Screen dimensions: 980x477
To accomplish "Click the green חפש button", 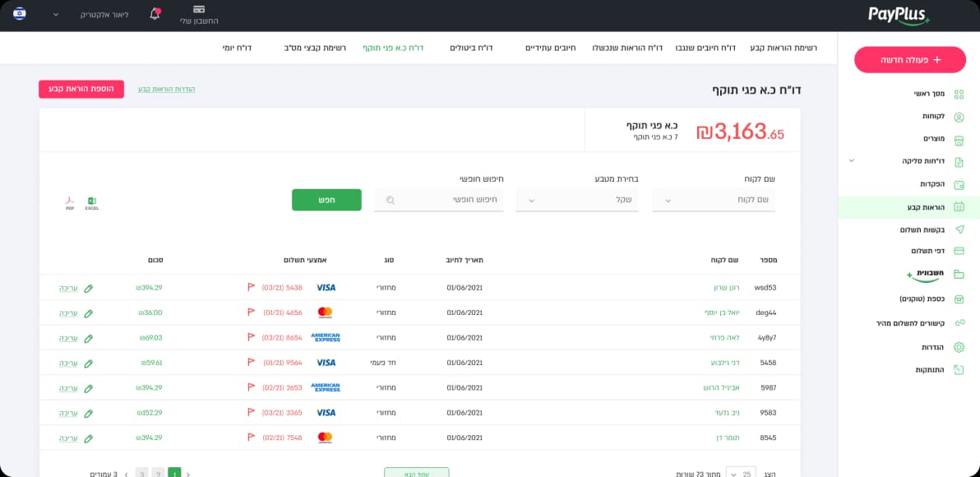I will [x=326, y=200].
